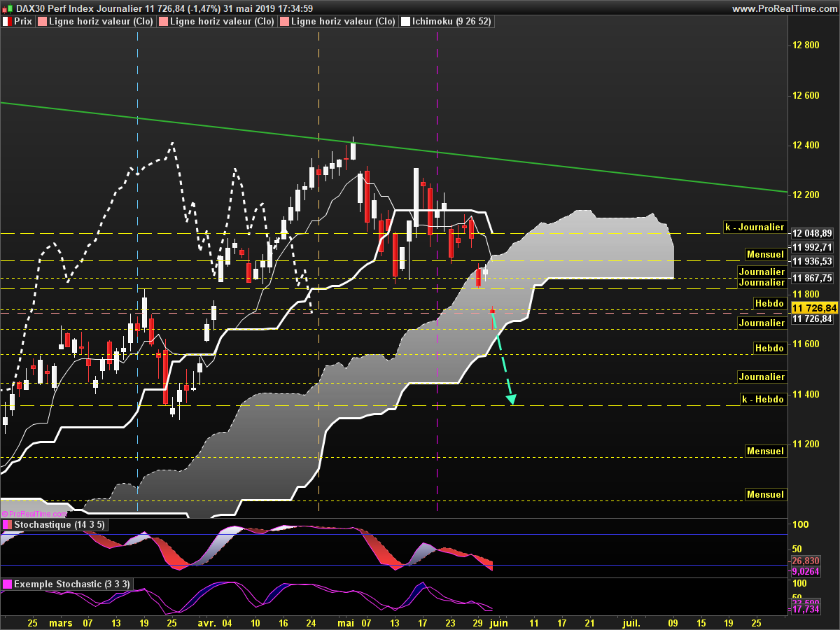Image resolution: width=840 pixels, height=630 pixels.
Task: Select the 'Hebdo' label next to 11 726,84
Action: coord(769,303)
